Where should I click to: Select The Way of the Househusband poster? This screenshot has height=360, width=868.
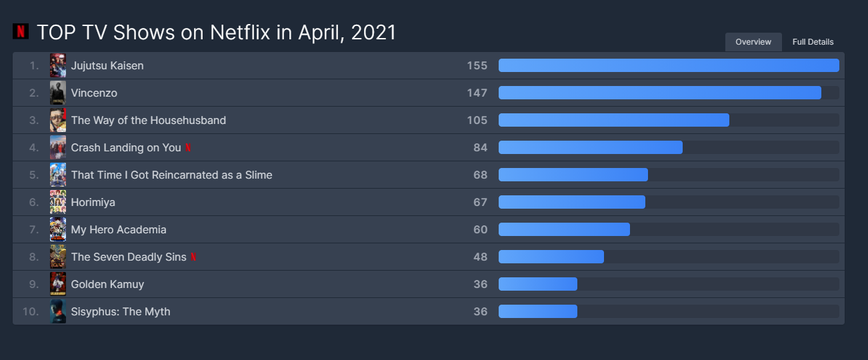(x=58, y=120)
